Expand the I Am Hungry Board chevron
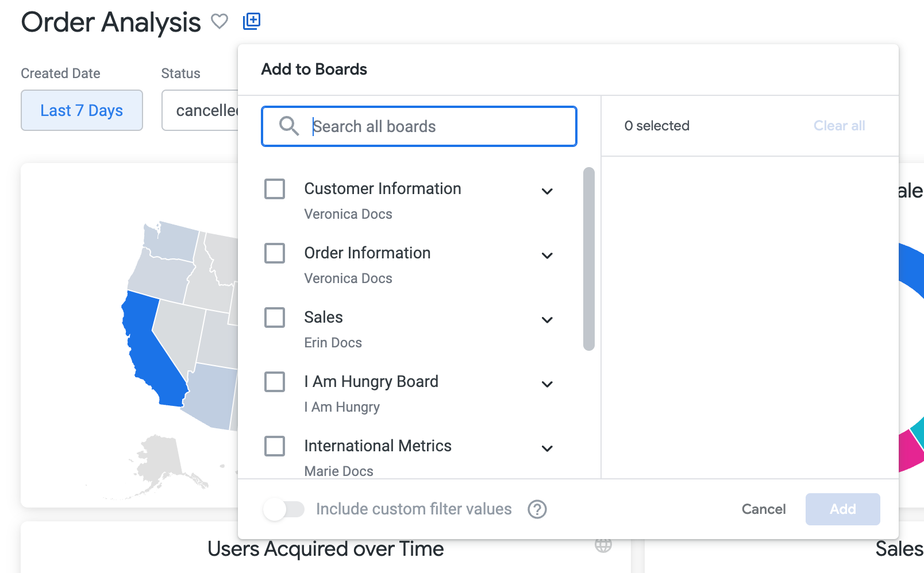The height and width of the screenshot is (573, 924). 547,384
